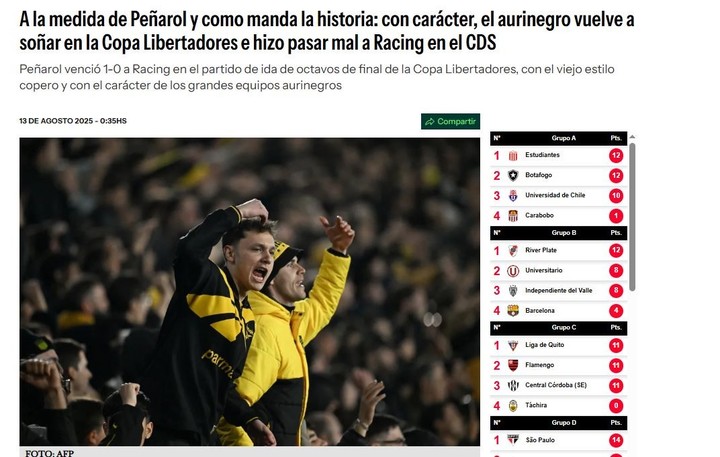The height and width of the screenshot is (457, 720).
Task: Open the Independiente del Valle team row
Action: click(x=558, y=291)
